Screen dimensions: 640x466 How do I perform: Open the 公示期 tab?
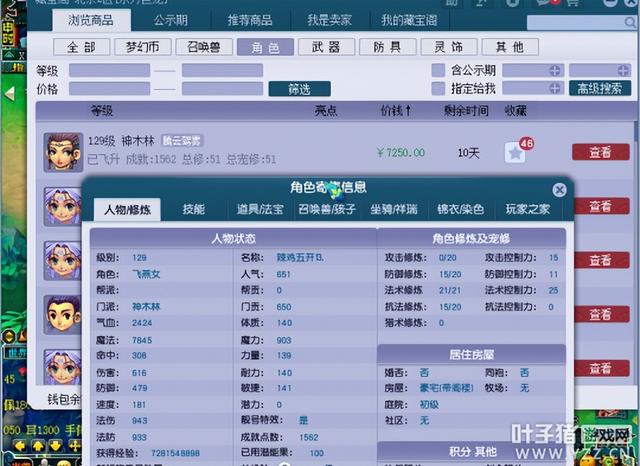(171, 20)
